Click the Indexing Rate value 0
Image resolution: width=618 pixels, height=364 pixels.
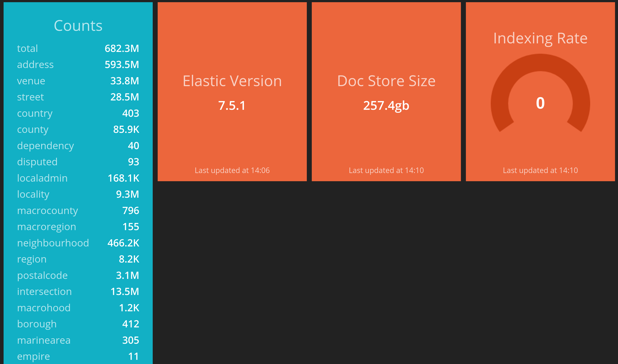[x=540, y=103]
